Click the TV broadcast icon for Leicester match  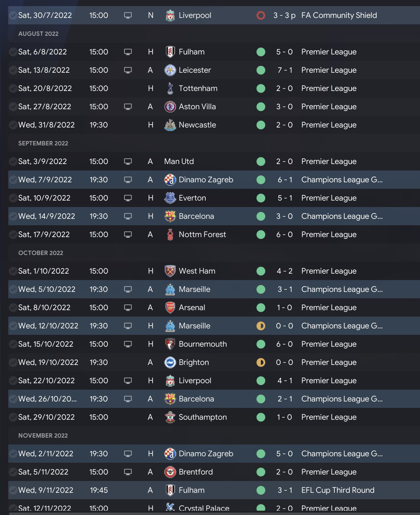(128, 70)
